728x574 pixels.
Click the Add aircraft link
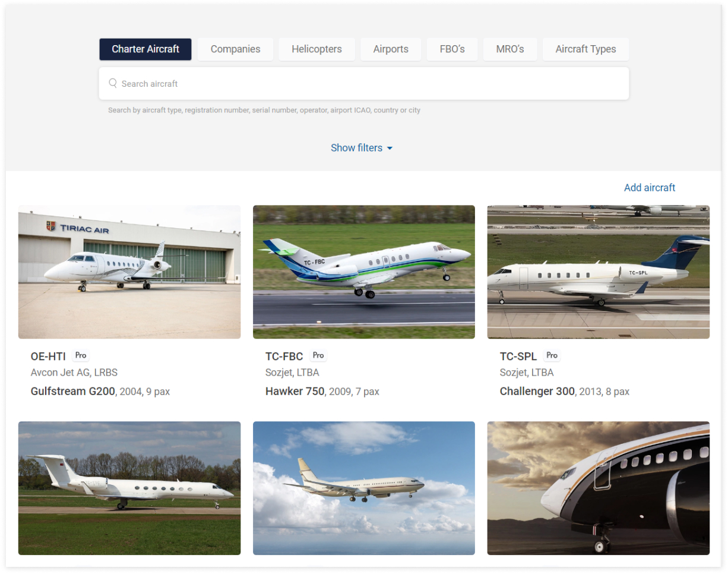[650, 188]
